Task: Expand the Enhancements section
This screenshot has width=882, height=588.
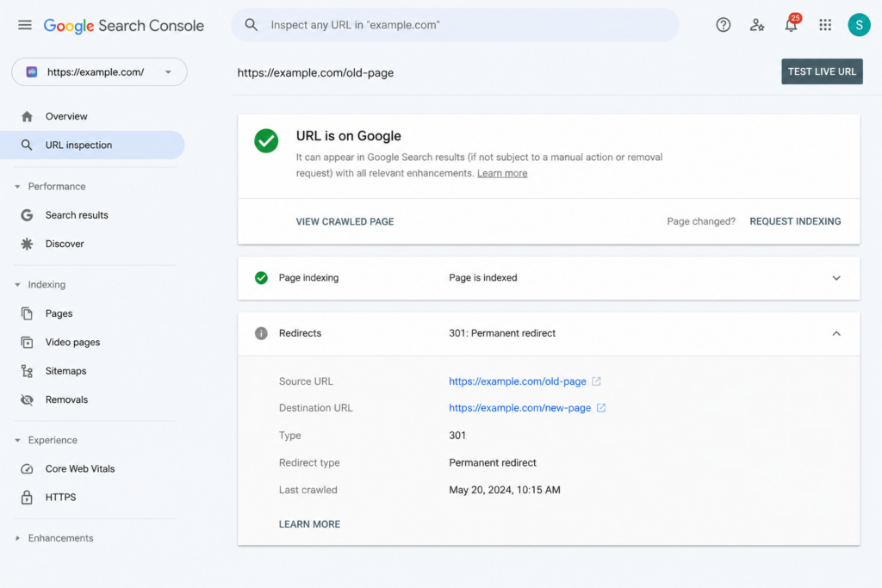Action: [17, 539]
